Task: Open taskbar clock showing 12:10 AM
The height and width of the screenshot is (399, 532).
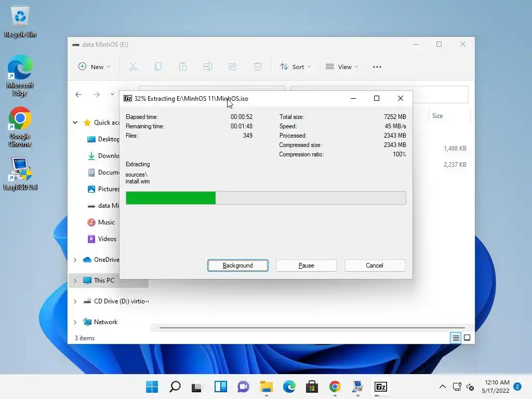Action: [x=496, y=387]
